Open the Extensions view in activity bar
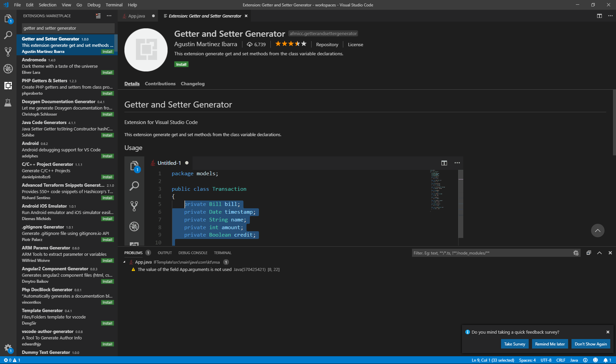Screen dimensions: 616x364 [8, 85]
